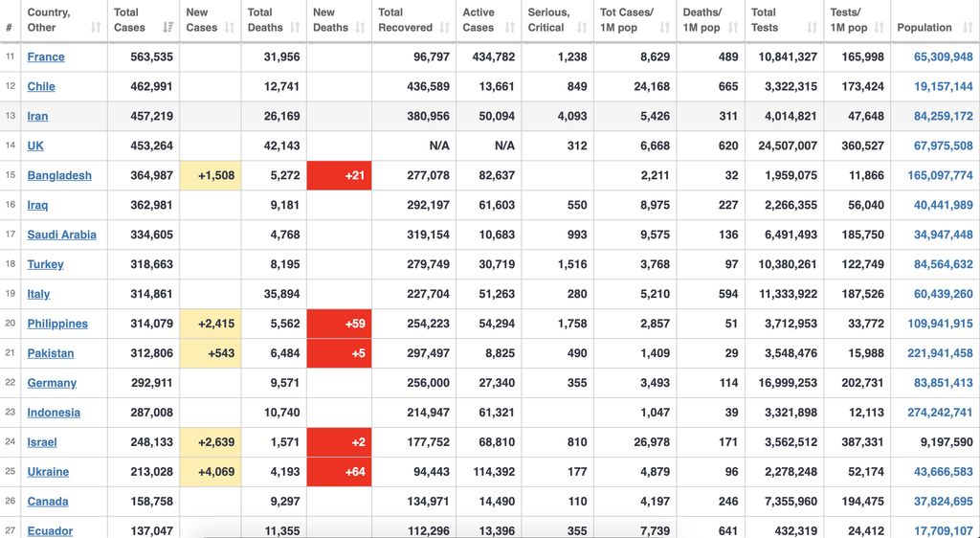Click Philippines population 109,941,915 link
The width and height of the screenshot is (980, 538).
tap(940, 324)
